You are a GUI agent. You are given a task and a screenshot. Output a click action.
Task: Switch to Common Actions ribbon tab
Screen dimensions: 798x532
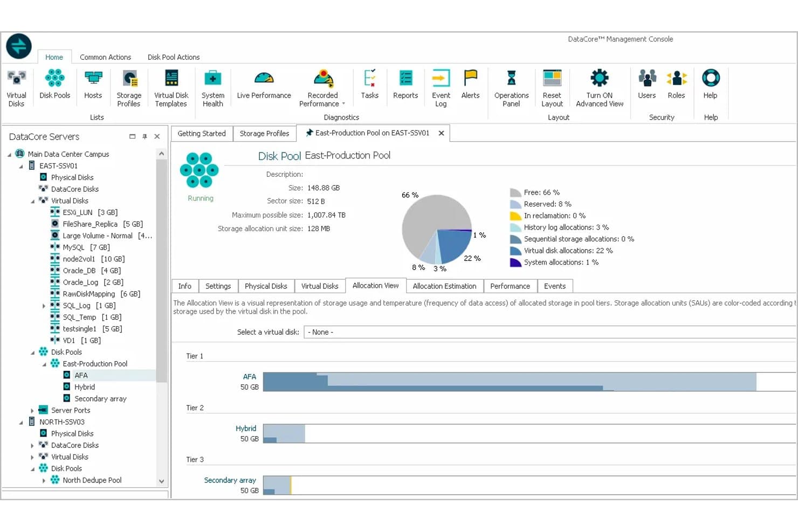pyautogui.click(x=105, y=57)
